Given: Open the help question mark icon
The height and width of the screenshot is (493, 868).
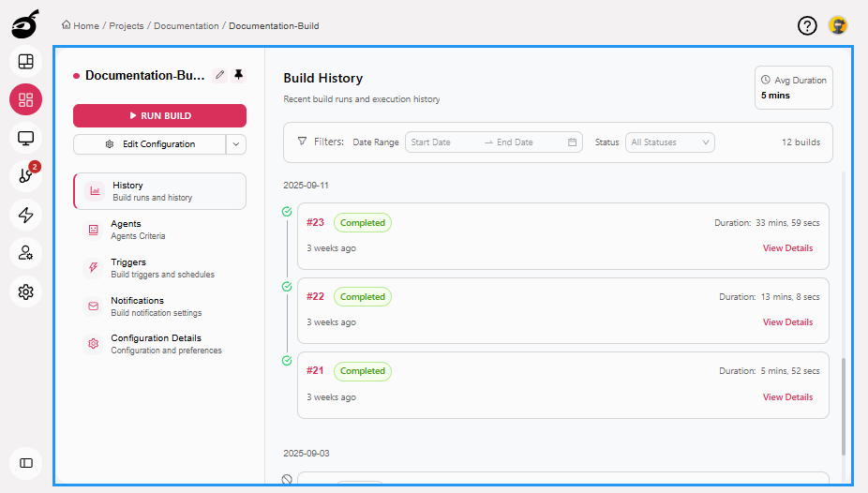Looking at the screenshot, I should [807, 25].
